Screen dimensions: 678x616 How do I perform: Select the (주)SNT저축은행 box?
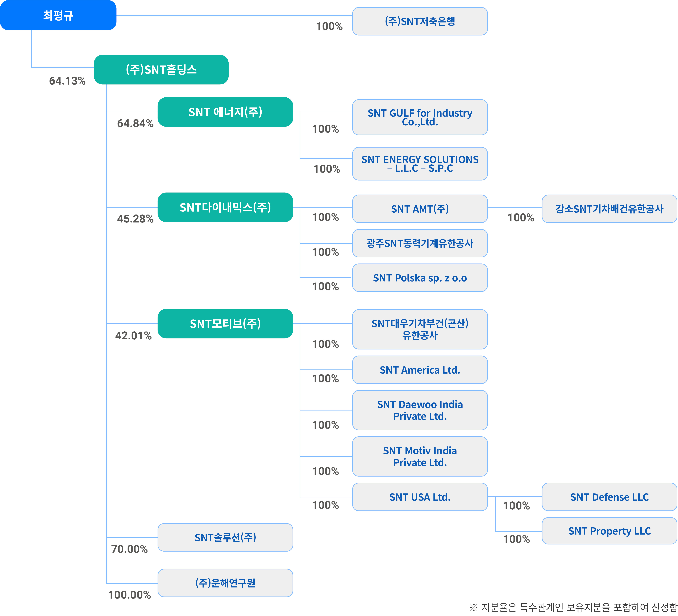coord(420,21)
